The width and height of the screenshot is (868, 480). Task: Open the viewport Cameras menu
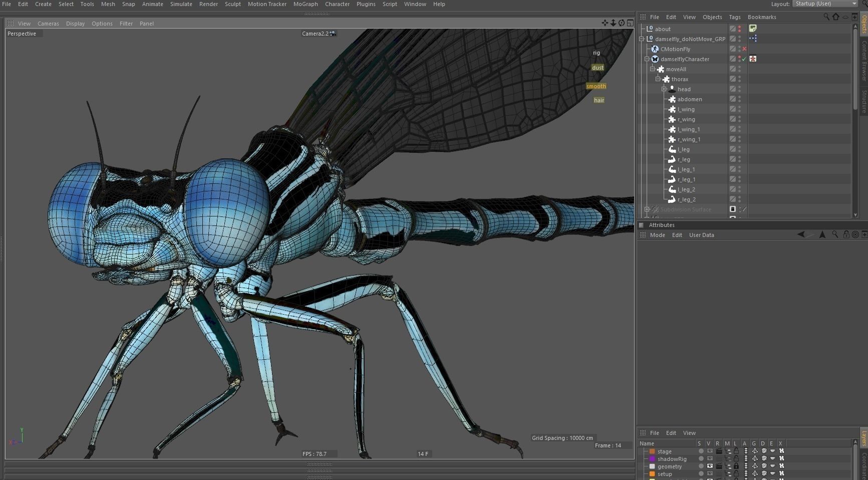click(x=48, y=24)
